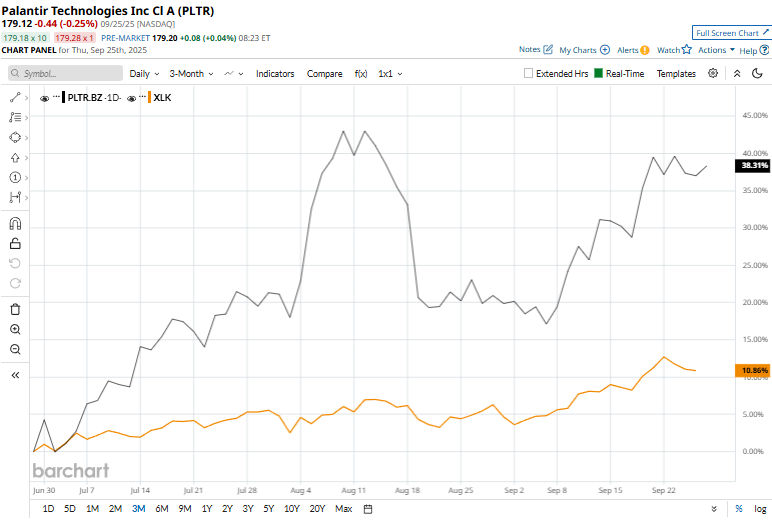Click the black PLTR color swatch

pyautogui.click(x=64, y=98)
